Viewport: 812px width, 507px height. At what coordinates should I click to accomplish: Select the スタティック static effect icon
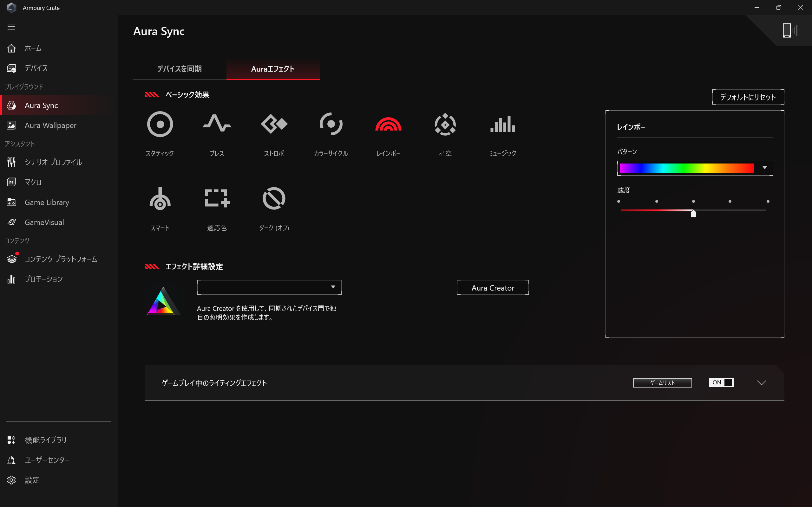click(160, 125)
